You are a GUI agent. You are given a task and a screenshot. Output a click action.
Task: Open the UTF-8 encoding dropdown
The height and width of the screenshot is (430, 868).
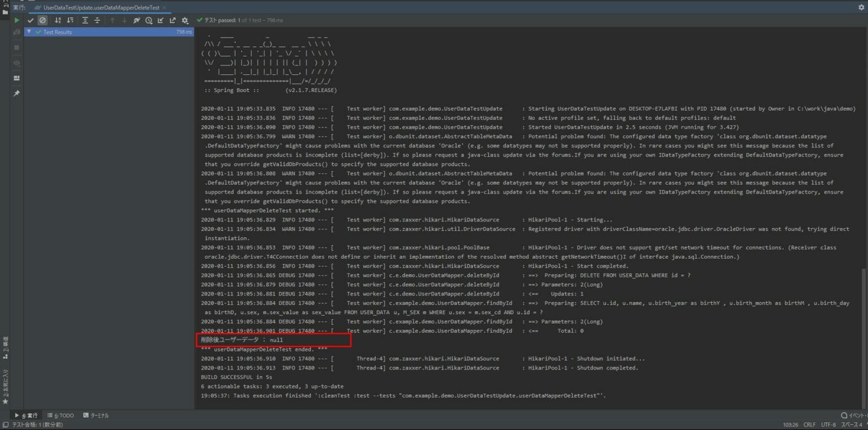[x=828, y=424]
